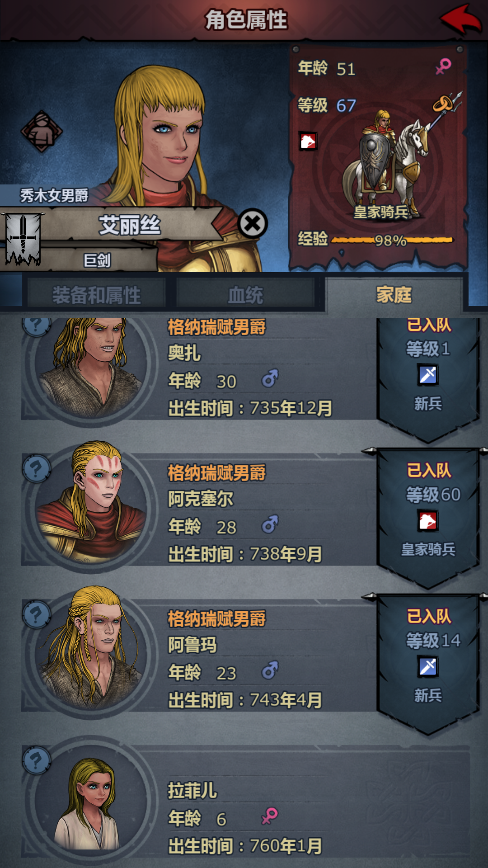This screenshot has width=488, height=868.
Task: Click the blue sword recruit icon in 奥扎's banner
Action: [428, 375]
